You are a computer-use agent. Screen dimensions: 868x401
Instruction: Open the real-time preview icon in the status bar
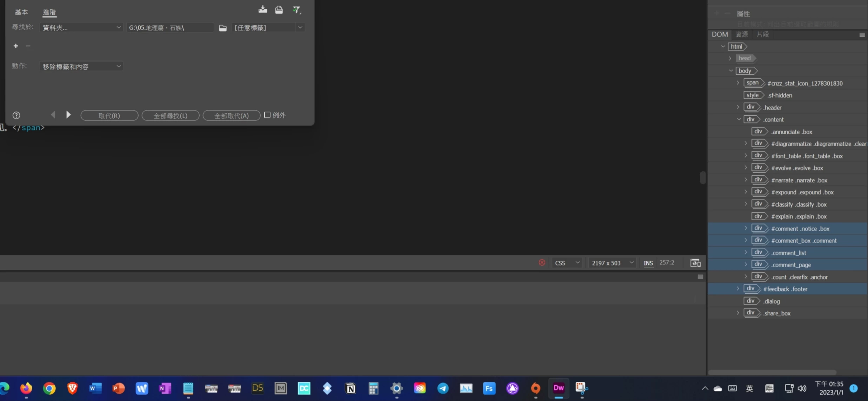coord(695,263)
